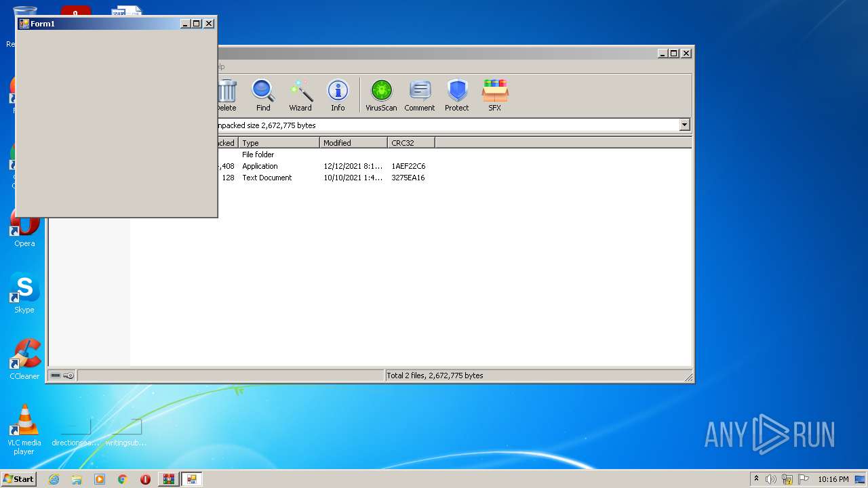The height and width of the screenshot is (488, 868).
Task: Close the Form1 window
Action: pyautogui.click(x=209, y=24)
